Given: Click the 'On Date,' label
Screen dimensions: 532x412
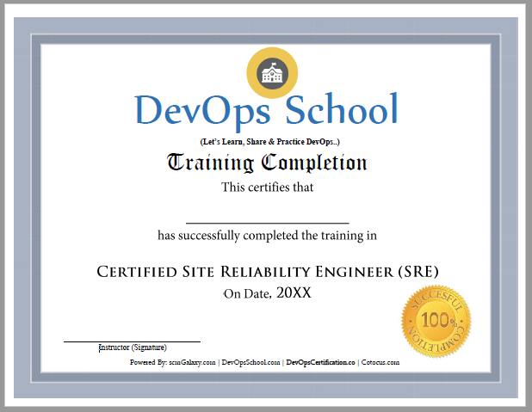Looking at the screenshot, I should (x=247, y=294).
